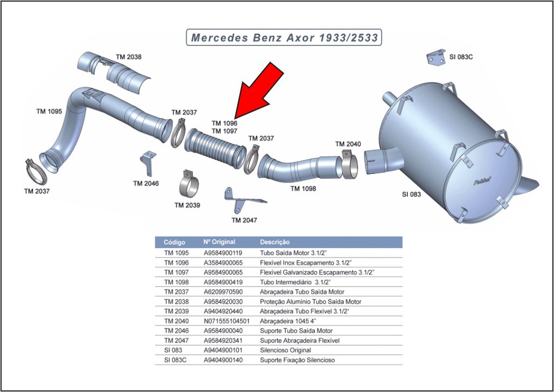Viewport: 554px width, 392px height.
Task: Click the TM 2038 label in the diagram
Action: click(129, 57)
